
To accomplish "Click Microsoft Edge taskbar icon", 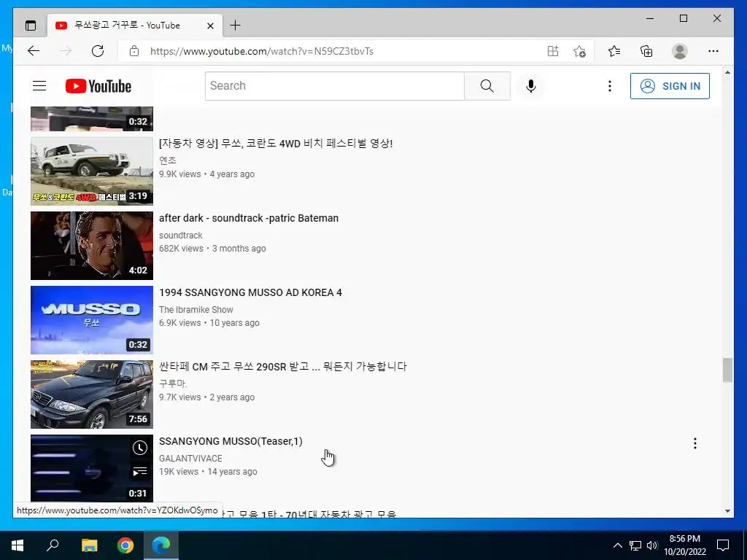I will 161,545.
